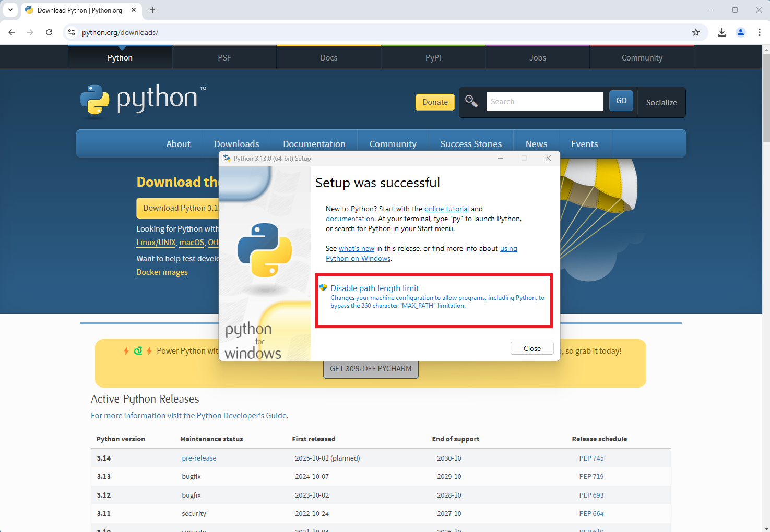This screenshot has height=532, width=770.
Task: Close the Download Python browser tab
Action: (x=134, y=10)
